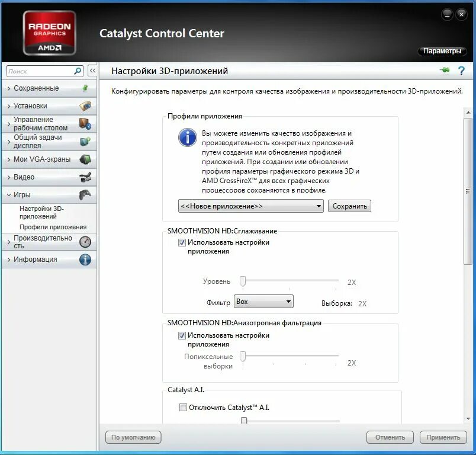Click the Применить button
This screenshot has height=455, width=476.
point(443,437)
